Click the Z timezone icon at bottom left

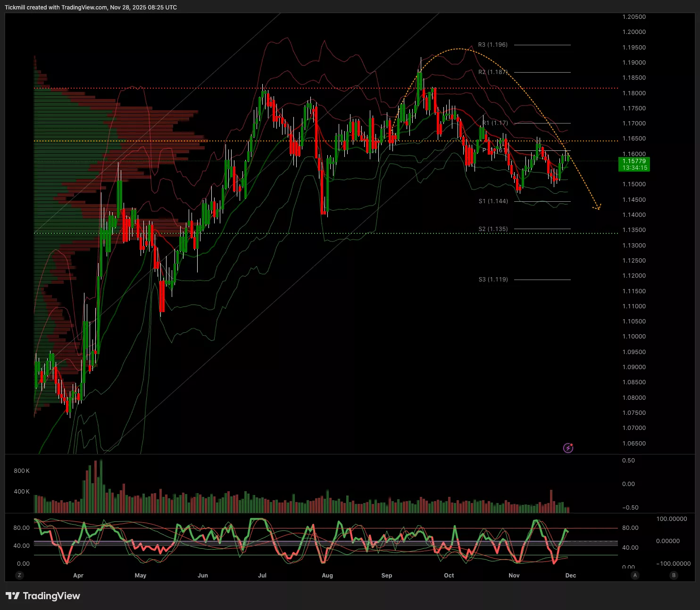tap(19, 575)
